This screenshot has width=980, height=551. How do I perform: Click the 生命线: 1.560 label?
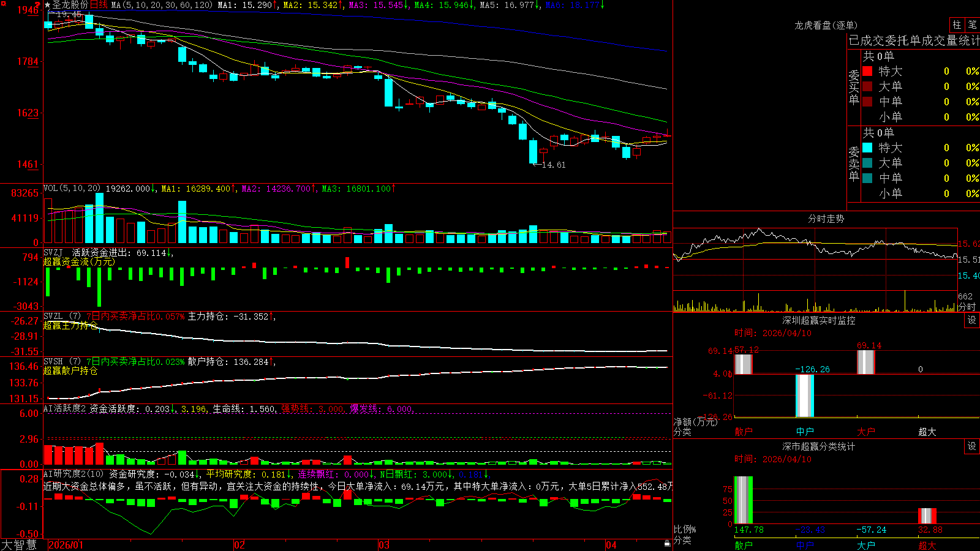tap(244, 408)
